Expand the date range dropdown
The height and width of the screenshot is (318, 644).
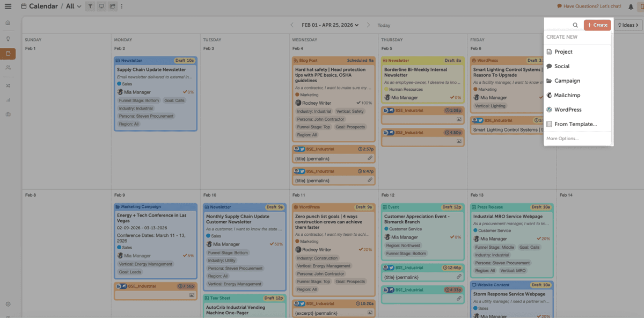(x=330, y=25)
